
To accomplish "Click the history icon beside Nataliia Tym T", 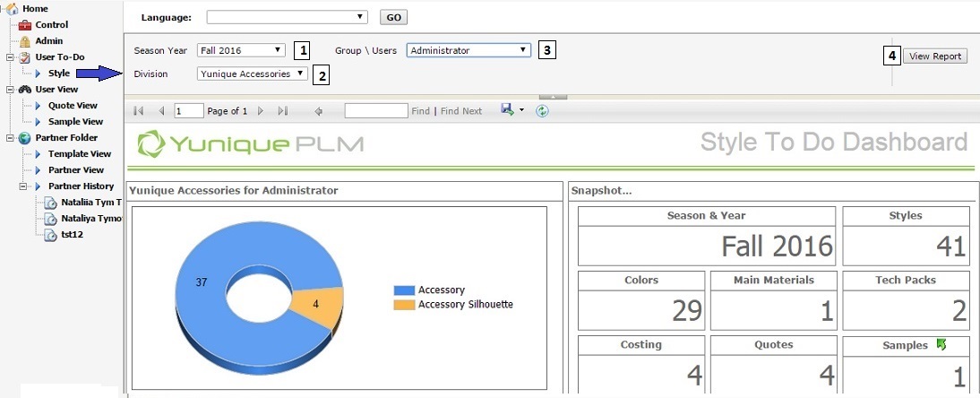I will (51, 203).
